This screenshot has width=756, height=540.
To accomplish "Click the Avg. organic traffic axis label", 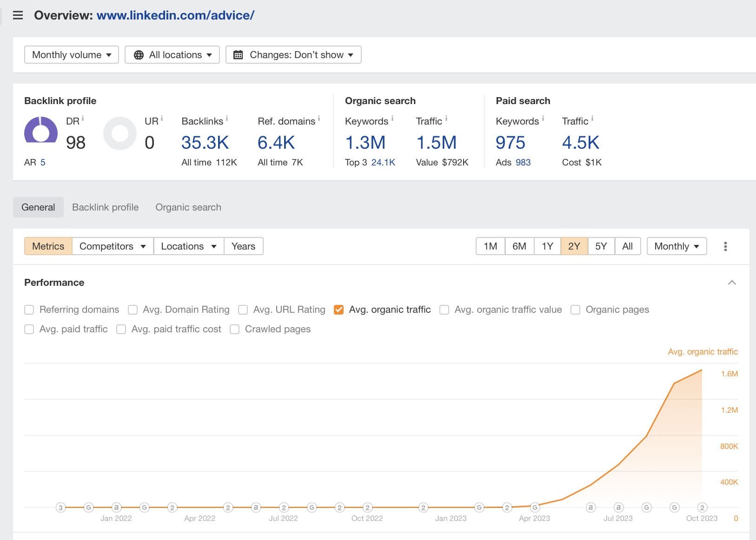I will pyautogui.click(x=703, y=352).
